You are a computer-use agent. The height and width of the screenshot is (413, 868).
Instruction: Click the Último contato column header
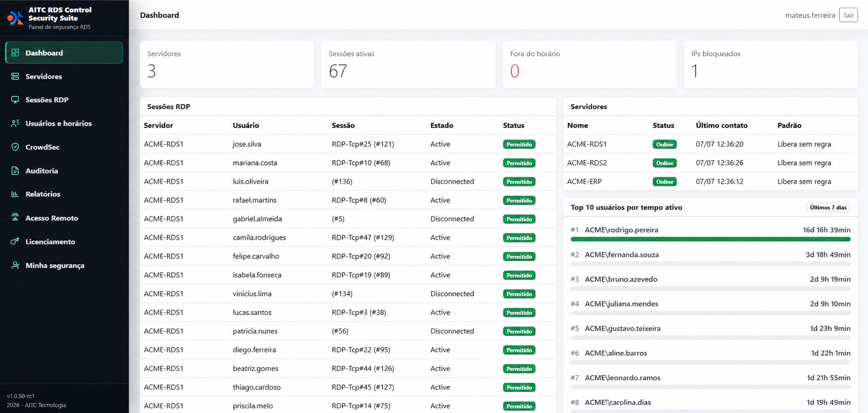coord(721,125)
